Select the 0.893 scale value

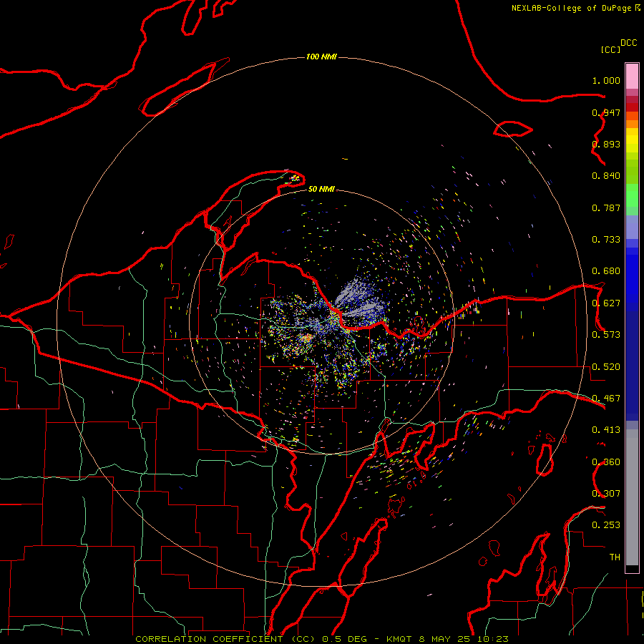pos(606,144)
